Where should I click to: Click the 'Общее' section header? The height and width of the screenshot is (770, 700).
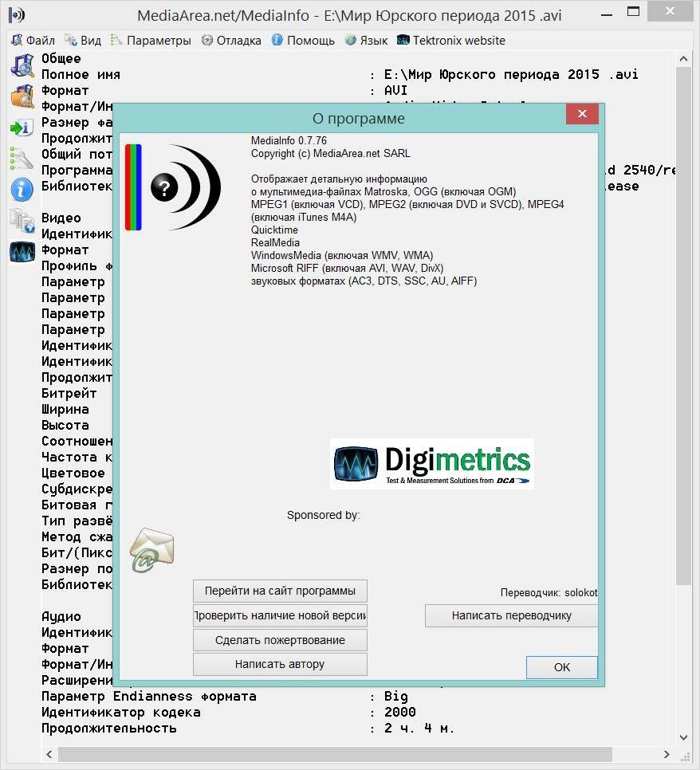pos(61,58)
